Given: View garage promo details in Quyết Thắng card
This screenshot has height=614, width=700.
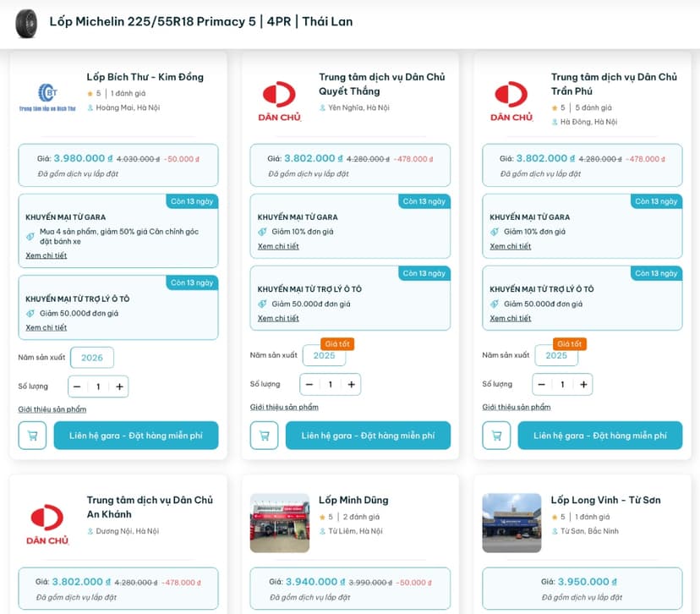Looking at the screenshot, I should (x=278, y=246).
